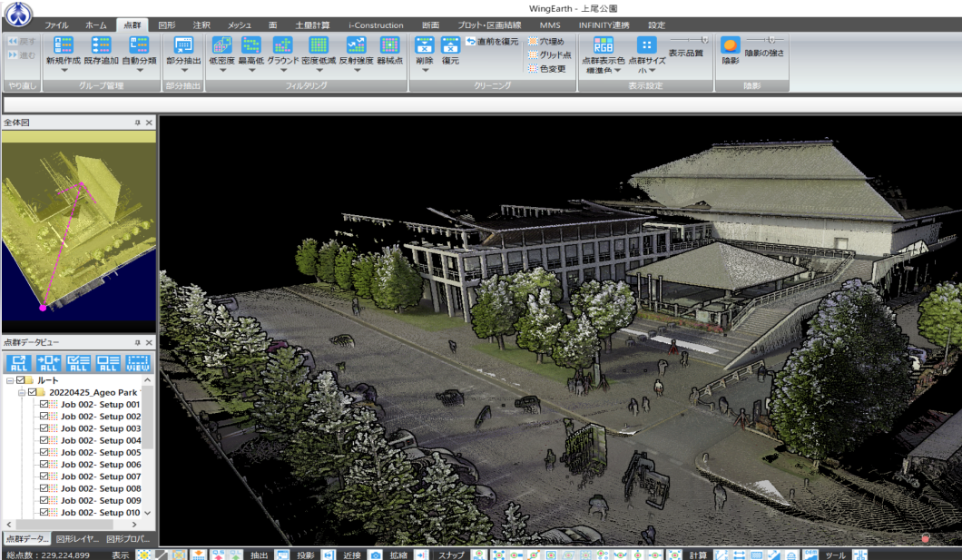The width and height of the screenshot is (962, 560).
Task: Click the 部分抽出 extraction icon
Action: (183, 44)
